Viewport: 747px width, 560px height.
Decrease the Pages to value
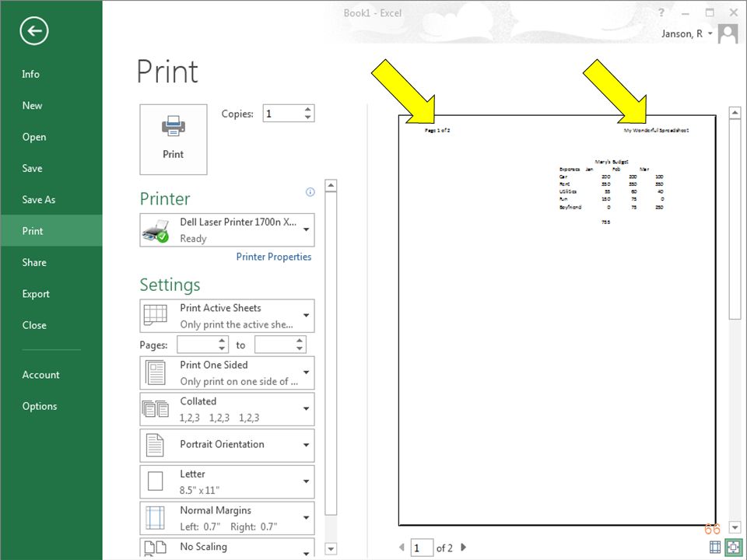point(300,348)
